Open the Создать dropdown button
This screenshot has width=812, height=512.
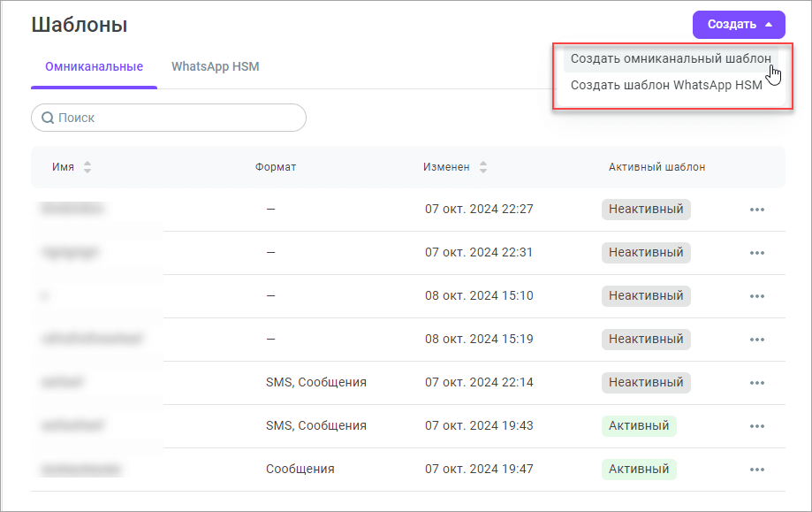739,25
